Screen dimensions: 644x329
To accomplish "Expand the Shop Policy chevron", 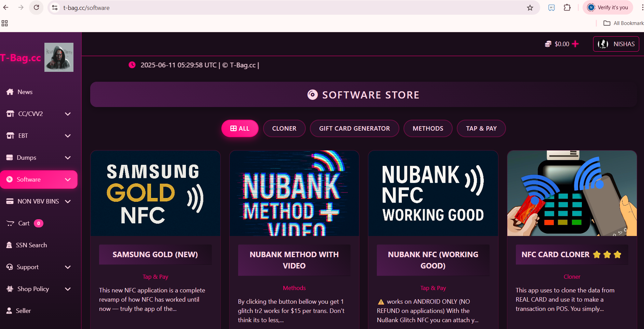I will 68,289.
